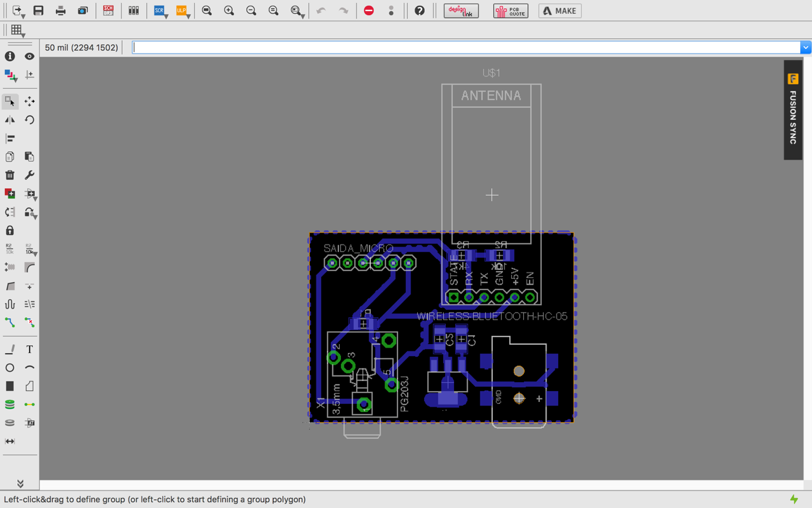Open PCB Quote button
Viewport: 812px width, 508px height.
511,10
